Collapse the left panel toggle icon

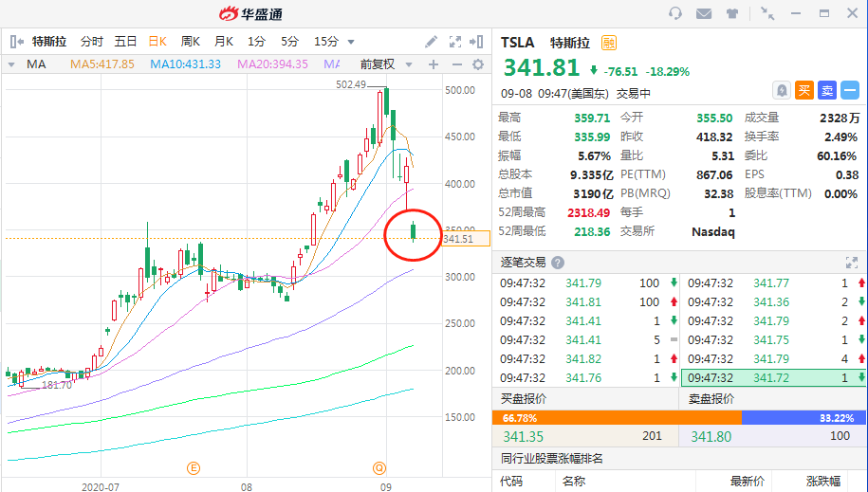[x=17, y=42]
